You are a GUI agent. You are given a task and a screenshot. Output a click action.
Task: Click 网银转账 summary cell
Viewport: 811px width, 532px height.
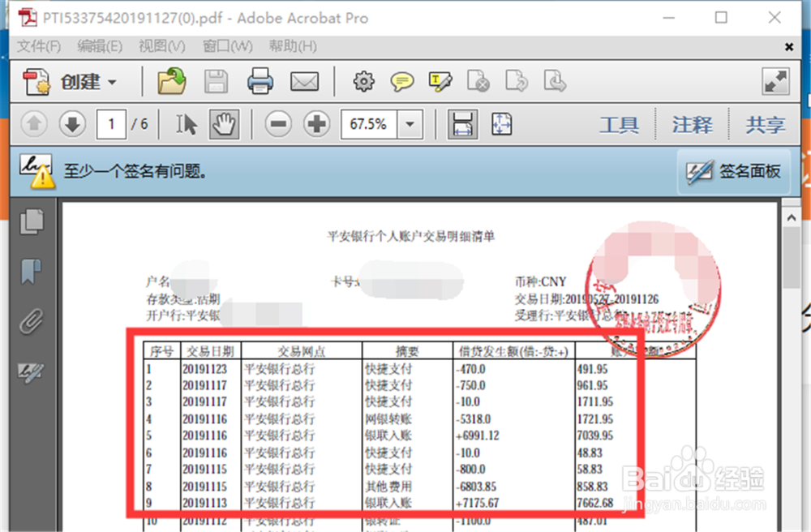[388, 419]
